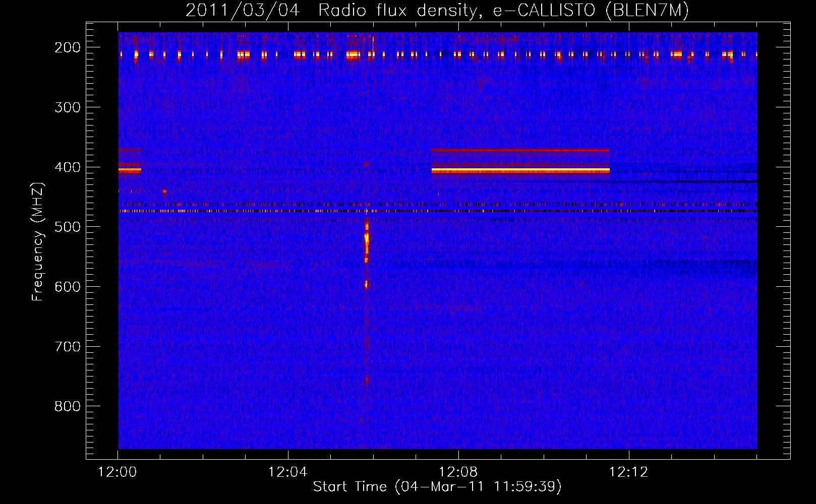
Task: Click the '600' frequency tick label
Action: coord(68,287)
